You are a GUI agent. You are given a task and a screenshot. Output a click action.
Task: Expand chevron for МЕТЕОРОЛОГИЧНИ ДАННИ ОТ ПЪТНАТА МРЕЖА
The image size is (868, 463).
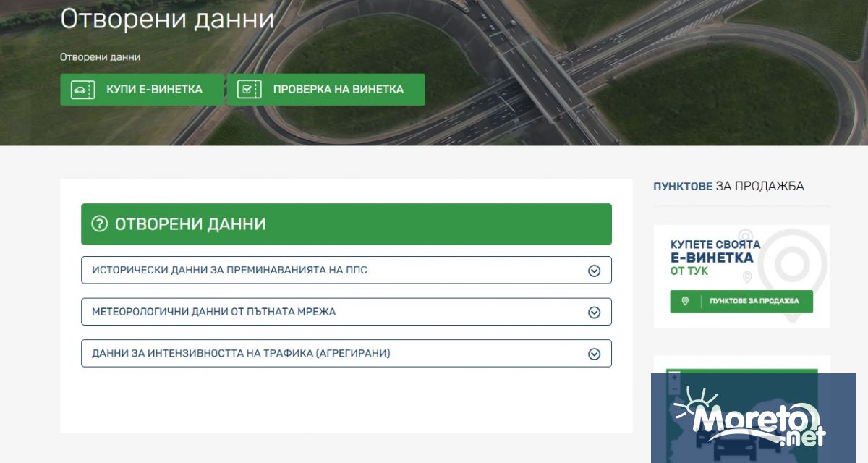(594, 313)
